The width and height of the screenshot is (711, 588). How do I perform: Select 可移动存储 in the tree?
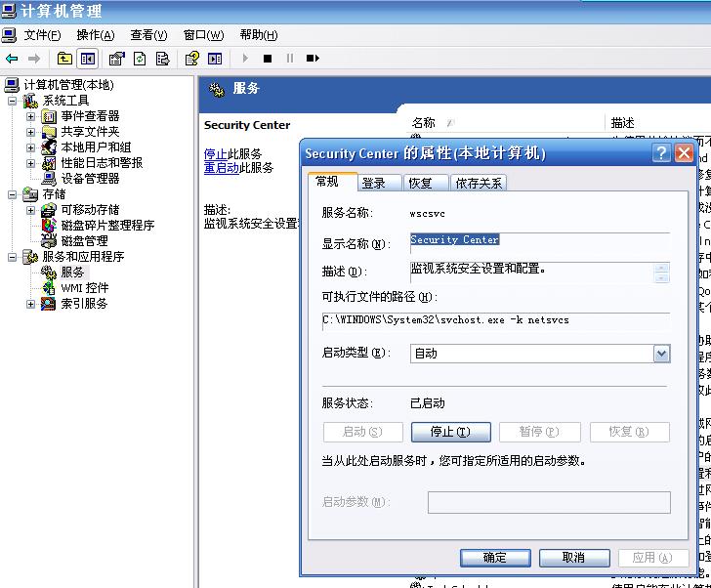[90, 210]
